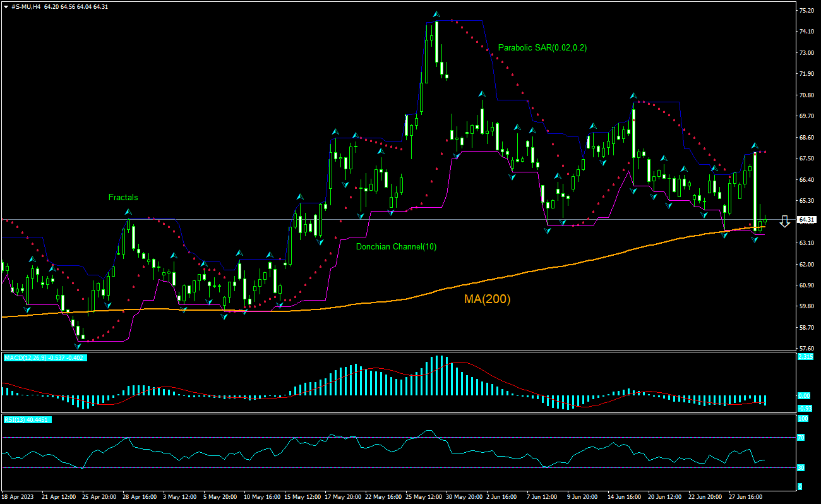Select the orange MA(200) label
Viewport: 821px width, 504px height.
[x=487, y=299]
